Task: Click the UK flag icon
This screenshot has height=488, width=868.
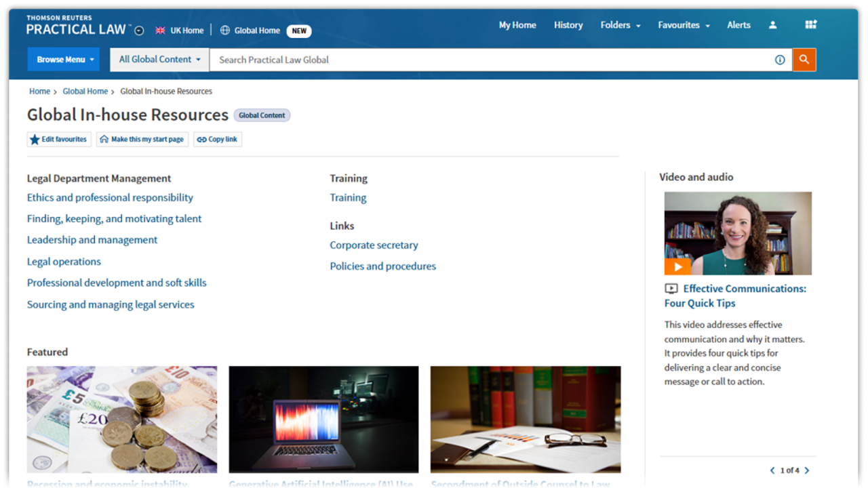Action: click(160, 30)
